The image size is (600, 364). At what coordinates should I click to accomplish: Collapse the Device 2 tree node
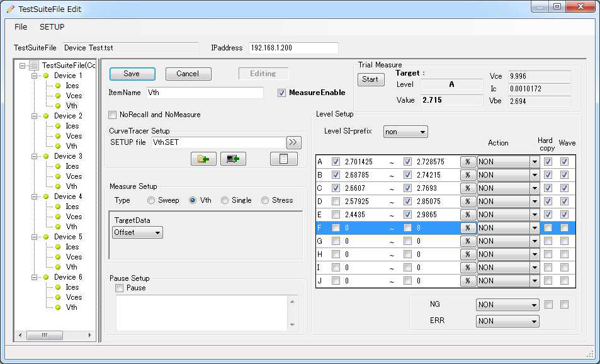coord(34,116)
